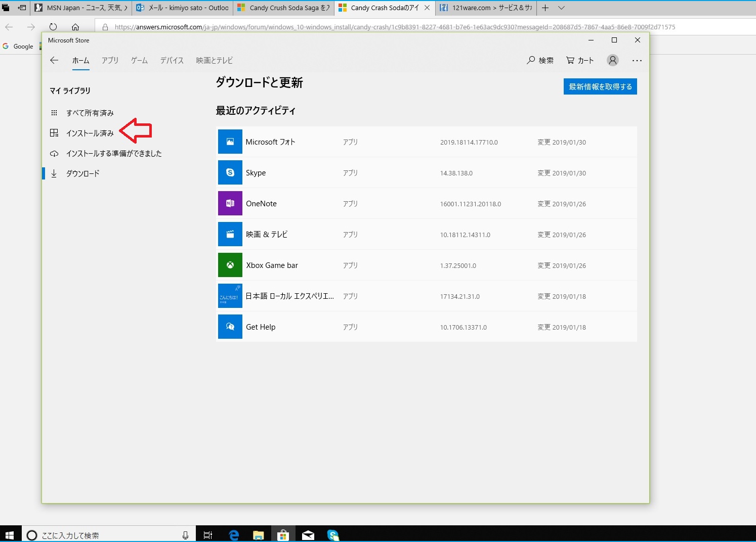Click the taskbar microphone icon
This screenshot has height=542, width=756.
pyautogui.click(x=185, y=535)
